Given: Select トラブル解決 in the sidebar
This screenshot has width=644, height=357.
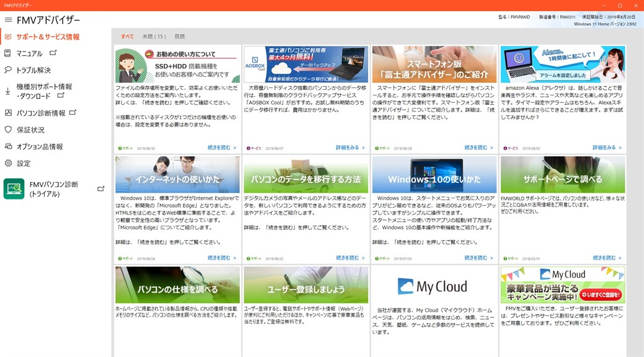Looking at the screenshot, I should click(x=33, y=70).
